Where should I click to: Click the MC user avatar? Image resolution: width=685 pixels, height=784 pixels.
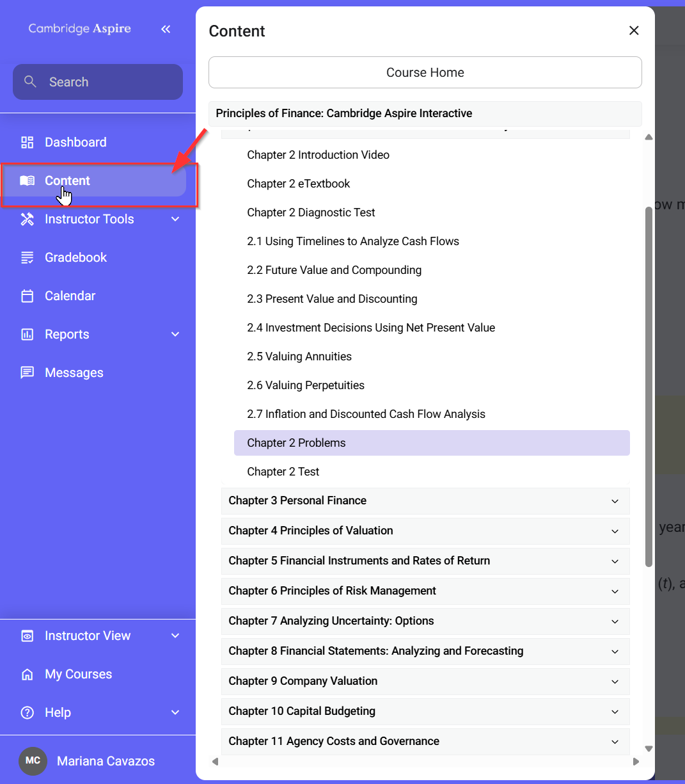[33, 761]
